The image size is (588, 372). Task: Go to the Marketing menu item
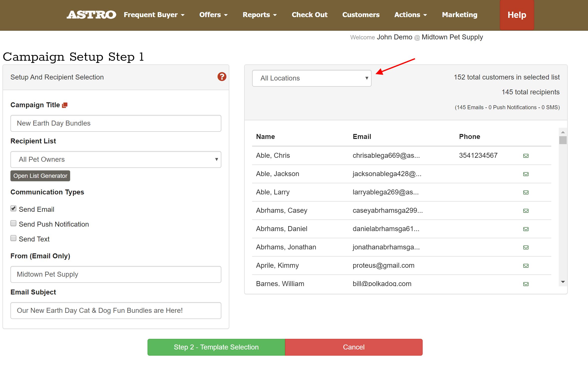click(x=459, y=15)
